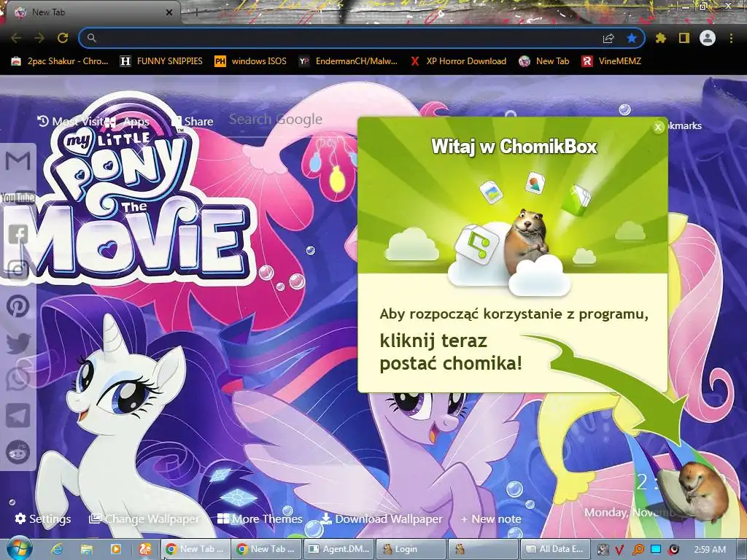This screenshot has width=747, height=560.
Task: Open the Windows Start menu
Action: click(x=20, y=548)
